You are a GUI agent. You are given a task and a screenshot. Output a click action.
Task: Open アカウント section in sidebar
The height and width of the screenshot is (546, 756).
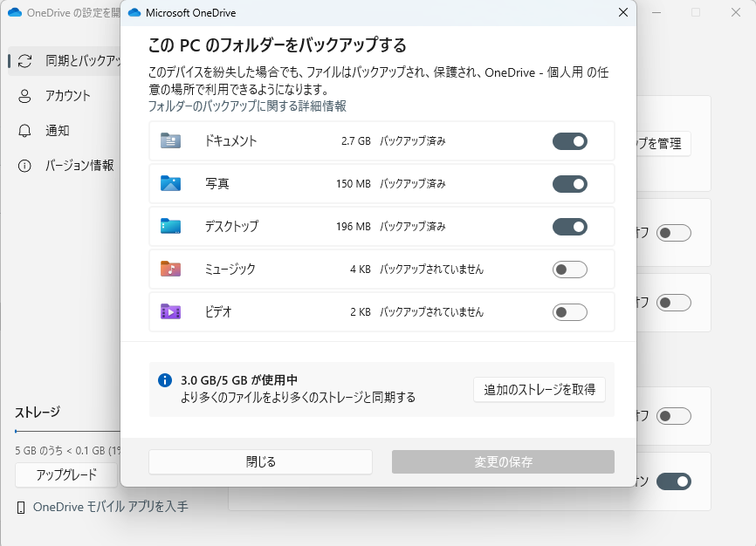65,96
